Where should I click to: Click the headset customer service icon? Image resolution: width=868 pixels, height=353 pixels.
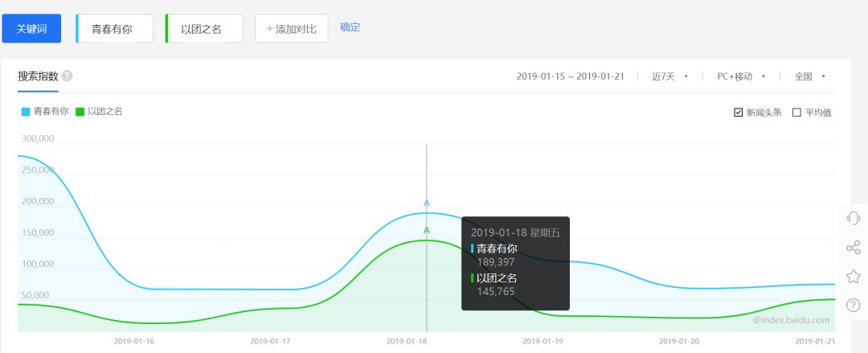point(854,219)
